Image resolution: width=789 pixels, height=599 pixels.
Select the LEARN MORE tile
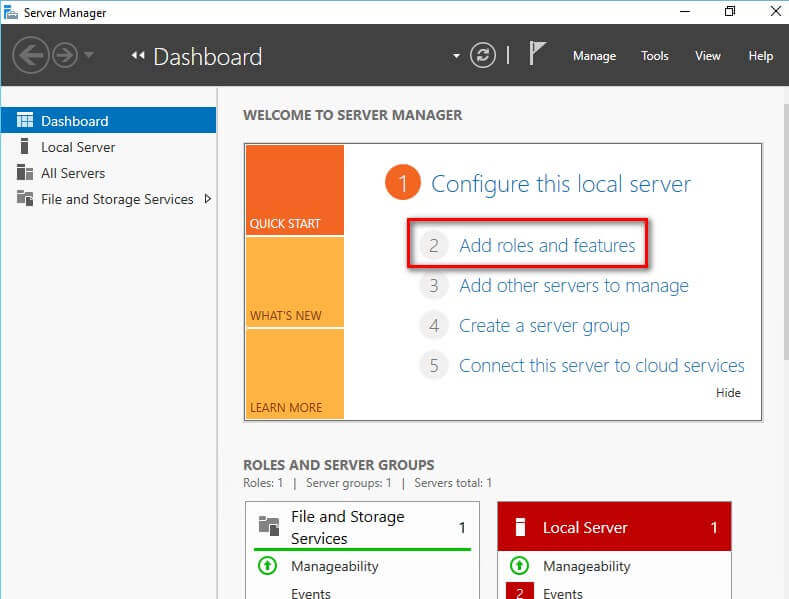tap(295, 374)
